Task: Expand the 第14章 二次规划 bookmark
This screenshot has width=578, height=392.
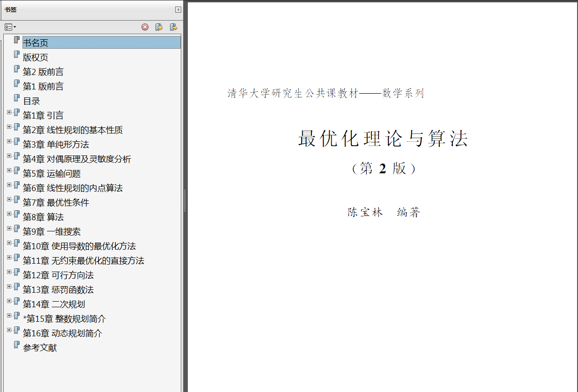Action: pos(9,301)
